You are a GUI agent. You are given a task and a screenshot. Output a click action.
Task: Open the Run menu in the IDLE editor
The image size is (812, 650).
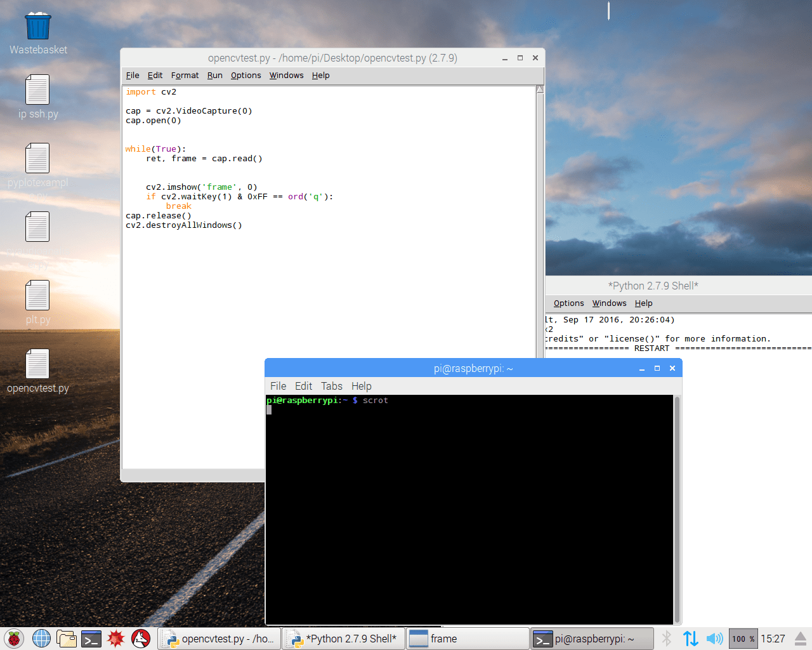pyautogui.click(x=214, y=75)
